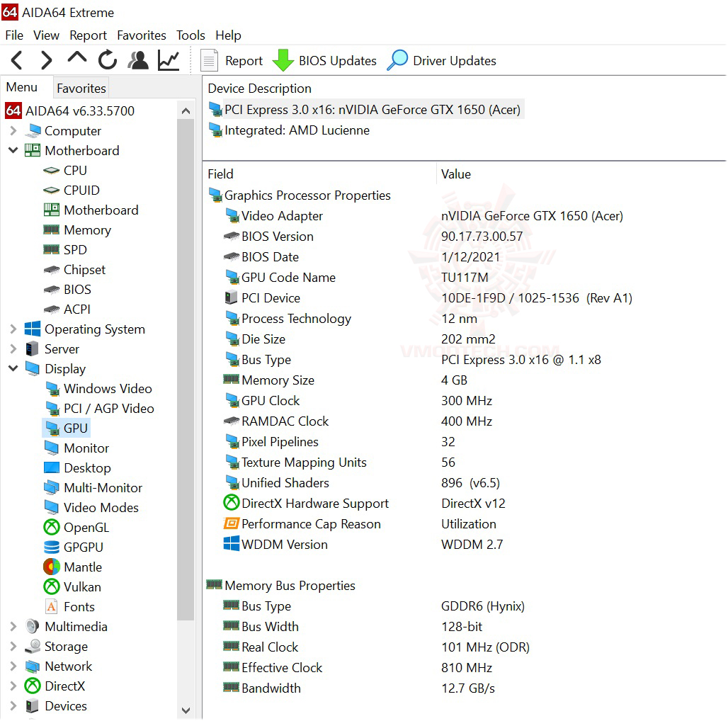Select the SPD tree item
The width and height of the screenshot is (728, 721).
tap(75, 250)
